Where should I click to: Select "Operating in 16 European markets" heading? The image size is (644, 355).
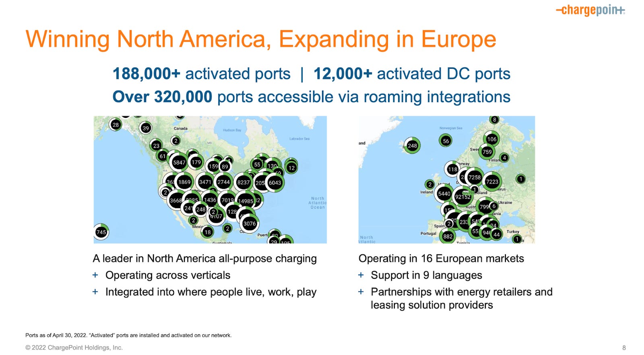pyautogui.click(x=441, y=258)
